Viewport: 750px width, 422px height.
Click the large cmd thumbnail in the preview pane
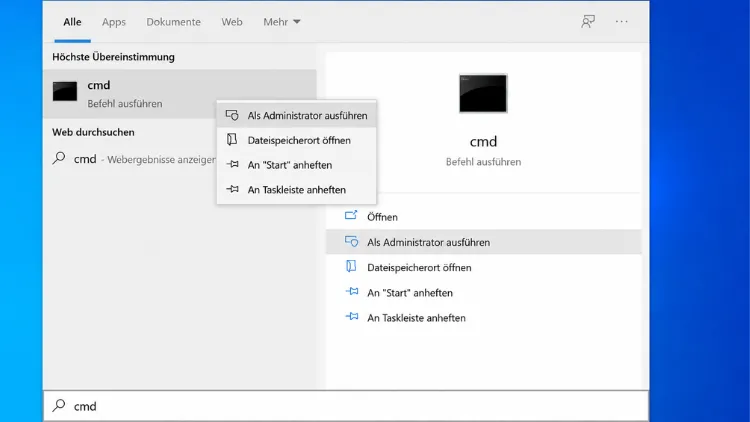(x=483, y=93)
